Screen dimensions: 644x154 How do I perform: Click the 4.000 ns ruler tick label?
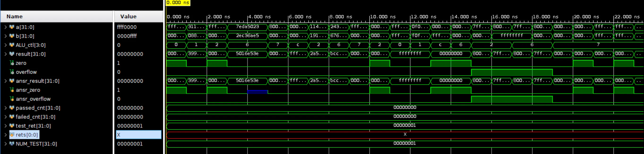(x=259, y=17)
